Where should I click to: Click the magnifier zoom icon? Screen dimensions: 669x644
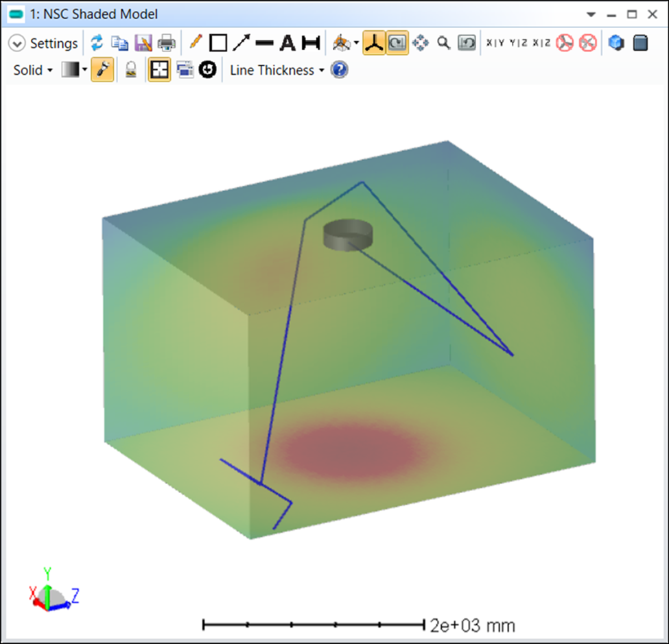pyautogui.click(x=444, y=43)
